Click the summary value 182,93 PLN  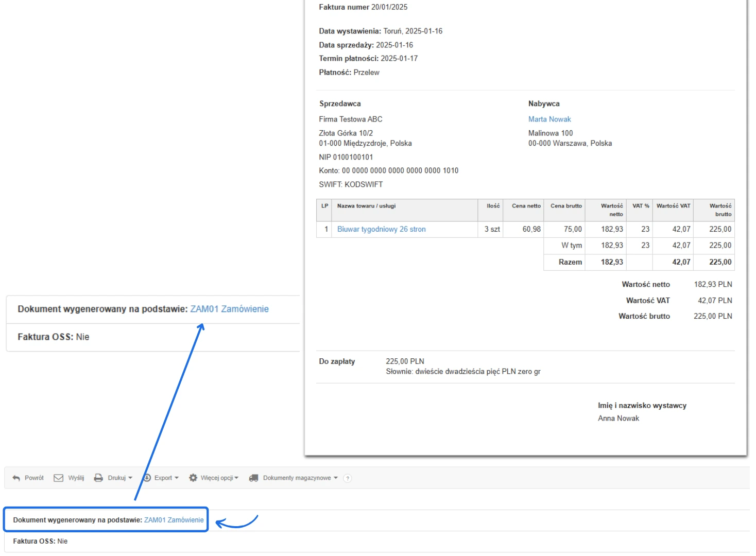coord(713,284)
